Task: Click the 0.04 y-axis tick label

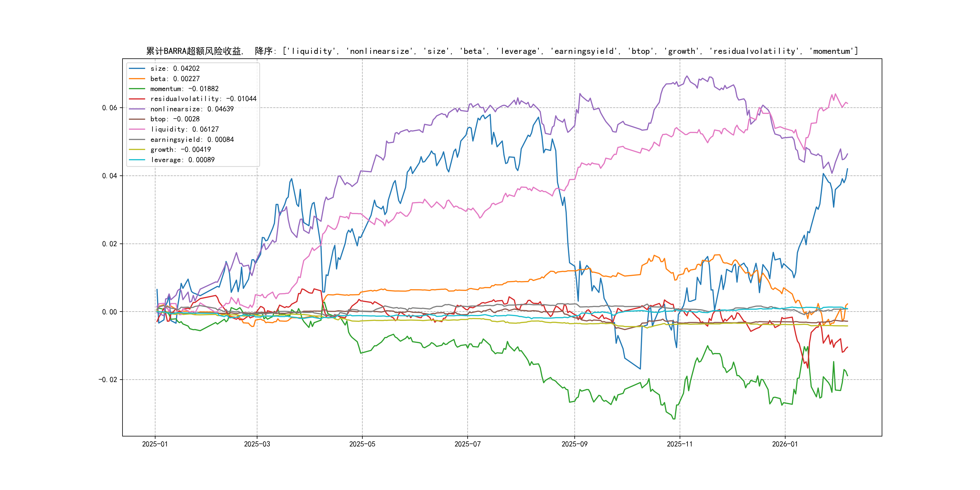Action: pos(109,176)
